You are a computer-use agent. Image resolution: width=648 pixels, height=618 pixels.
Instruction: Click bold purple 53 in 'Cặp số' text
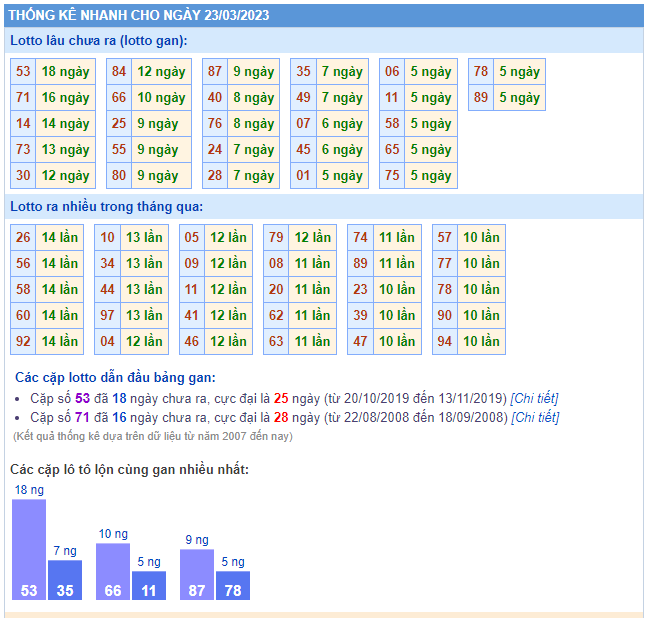(82, 398)
